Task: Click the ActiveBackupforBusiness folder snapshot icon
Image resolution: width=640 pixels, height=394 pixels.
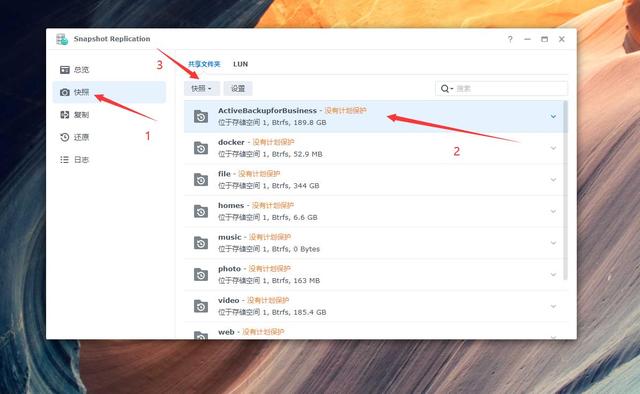Action: click(x=201, y=117)
